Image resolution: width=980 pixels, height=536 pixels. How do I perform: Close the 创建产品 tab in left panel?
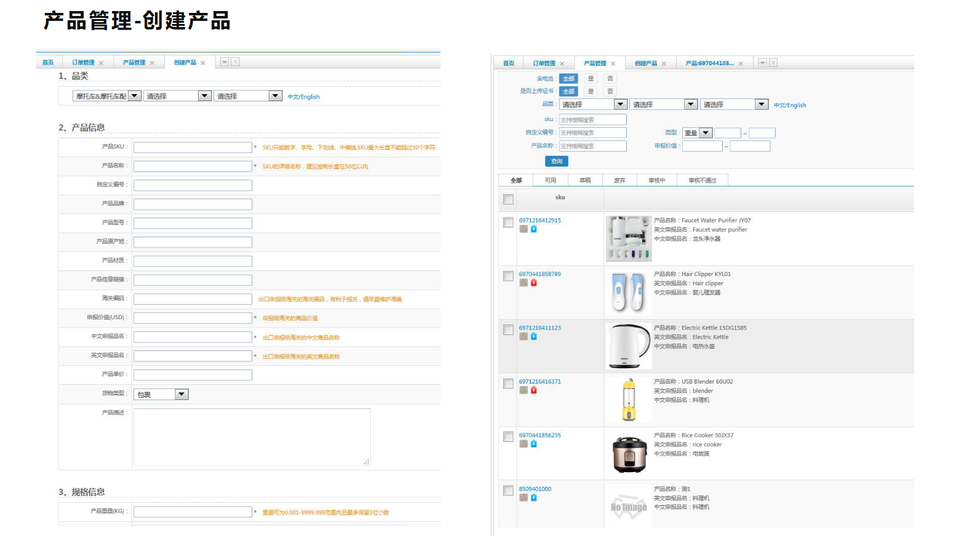[x=202, y=63]
